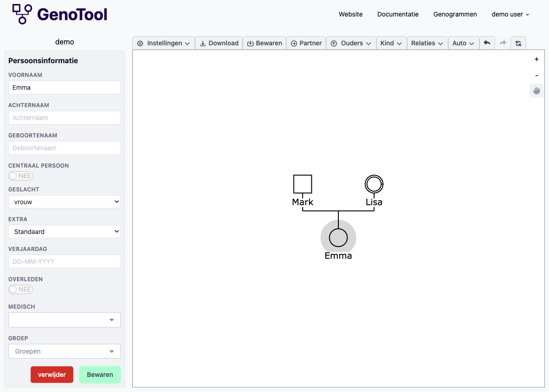The width and height of the screenshot is (549, 392).
Task: Zoom out with the minus icon
Action: 536,75
